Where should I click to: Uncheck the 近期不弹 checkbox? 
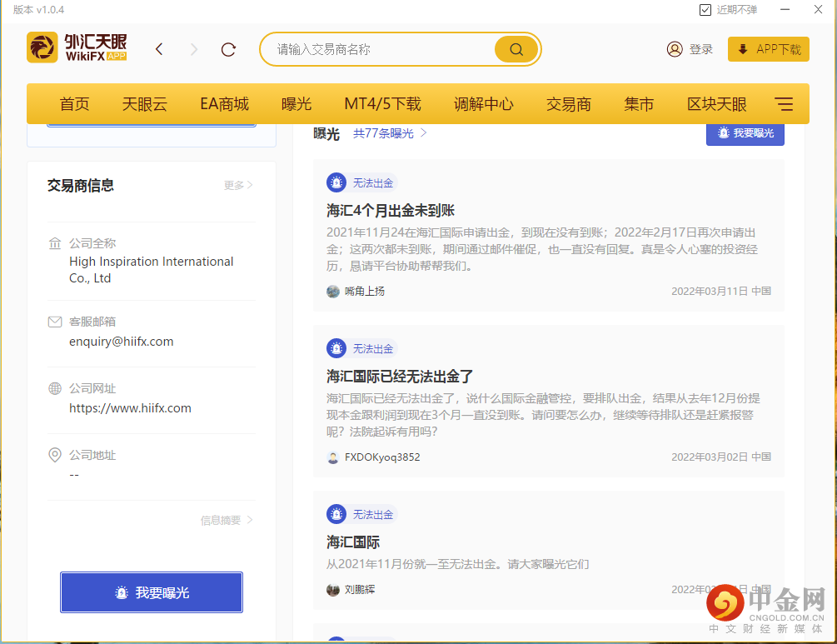coord(705,9)
